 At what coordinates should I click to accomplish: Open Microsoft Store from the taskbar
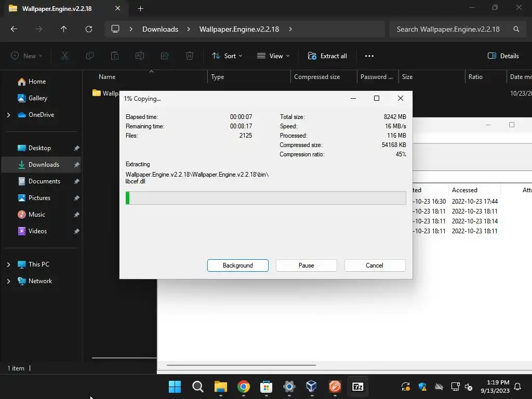coord(267,387)
